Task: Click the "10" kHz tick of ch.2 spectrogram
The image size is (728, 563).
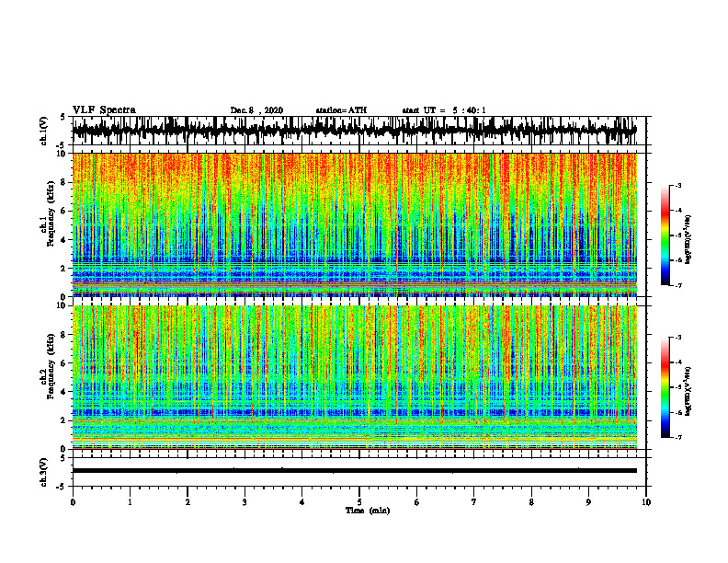Action: tap(63, 305)
